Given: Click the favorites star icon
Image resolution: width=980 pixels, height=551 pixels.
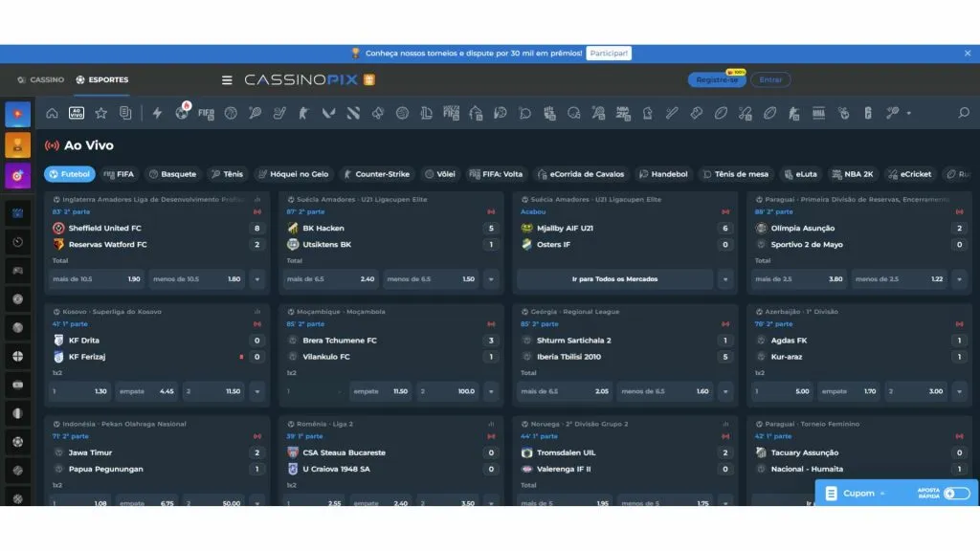Looking at the screenshot, I should click(100, 113).
